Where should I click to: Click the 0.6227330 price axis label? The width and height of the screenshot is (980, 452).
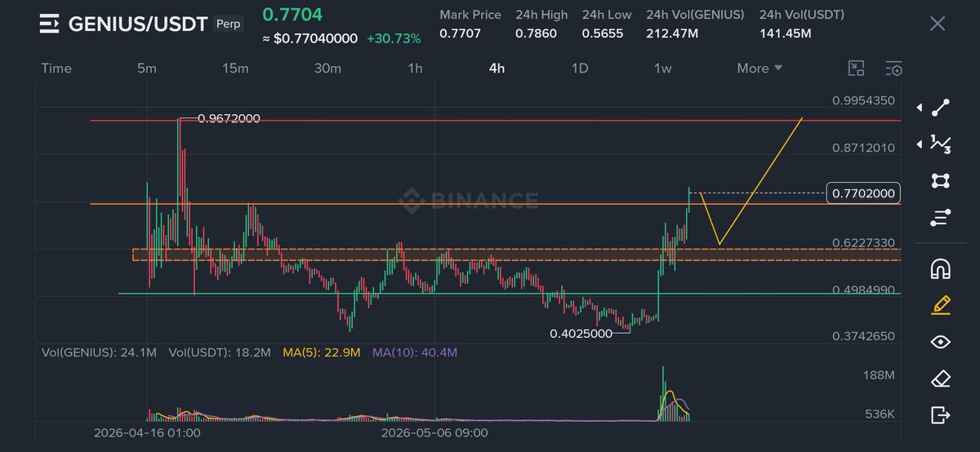click(x=865, y=243)
